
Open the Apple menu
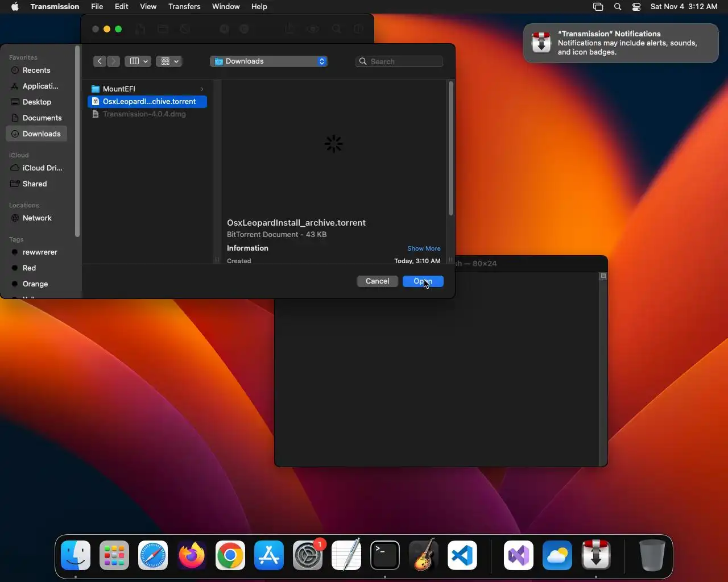[15, 7]
